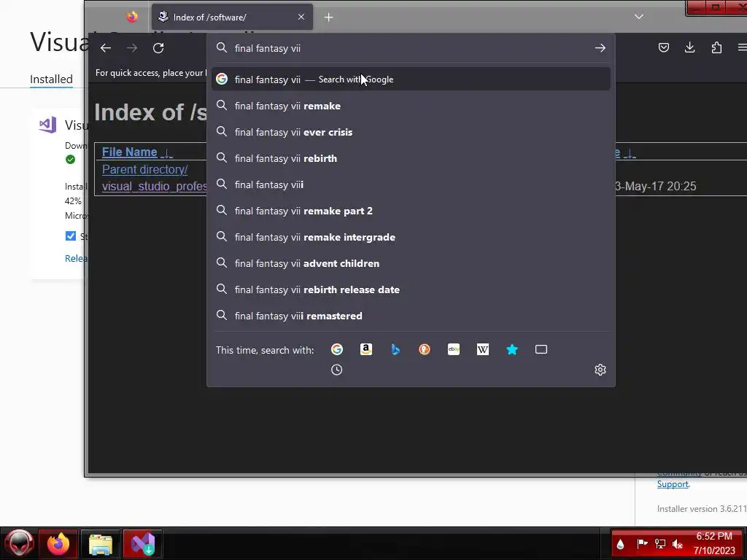Open the Firefox downloads panel
747x560 pixels.
click(x=689, y=47)
